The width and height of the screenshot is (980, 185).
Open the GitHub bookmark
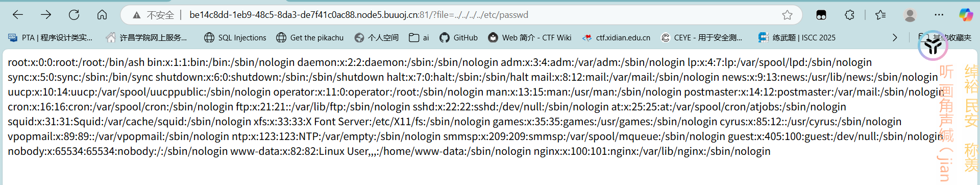[x=458, y=37]
